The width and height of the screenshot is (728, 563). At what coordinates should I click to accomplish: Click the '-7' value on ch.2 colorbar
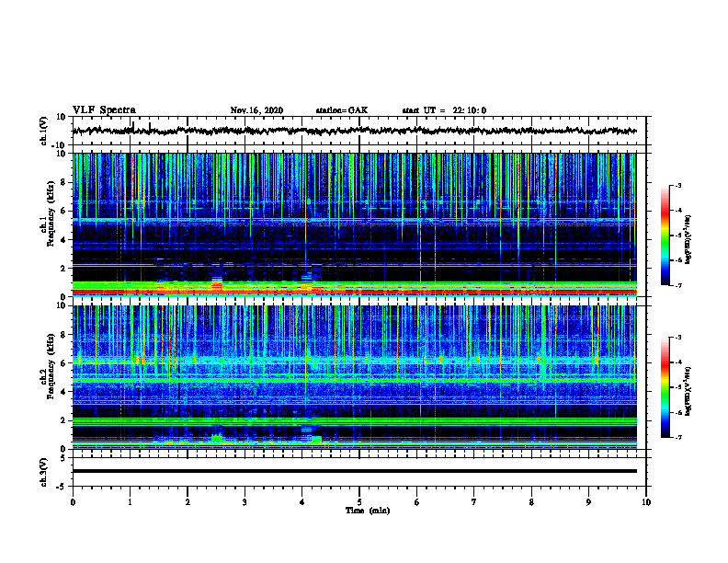click(x=677, y=437)
